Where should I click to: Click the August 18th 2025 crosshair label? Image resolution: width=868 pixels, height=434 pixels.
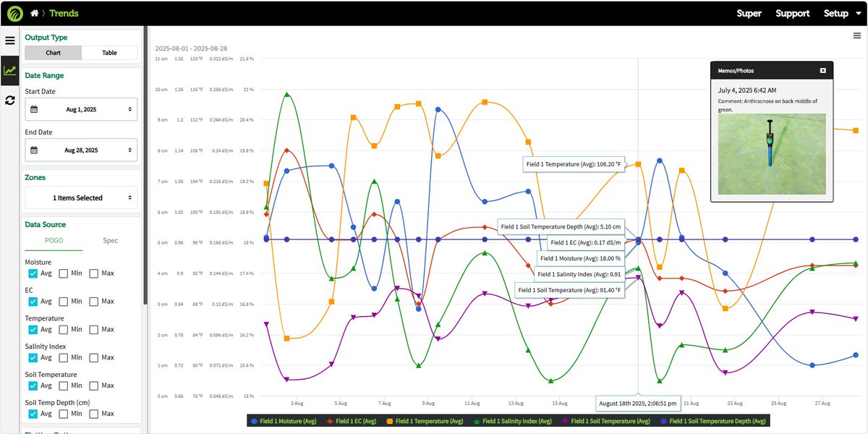click(x=638, y=403)
